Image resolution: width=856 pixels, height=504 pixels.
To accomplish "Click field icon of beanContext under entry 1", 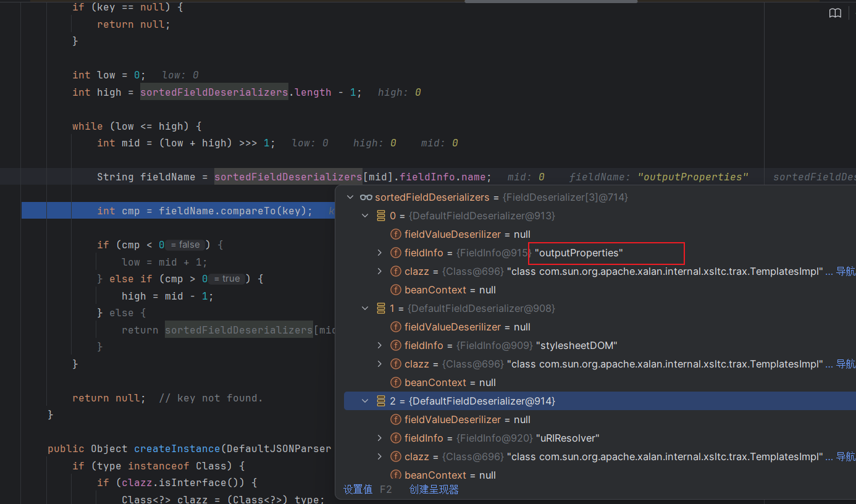I will click(396, 382).
